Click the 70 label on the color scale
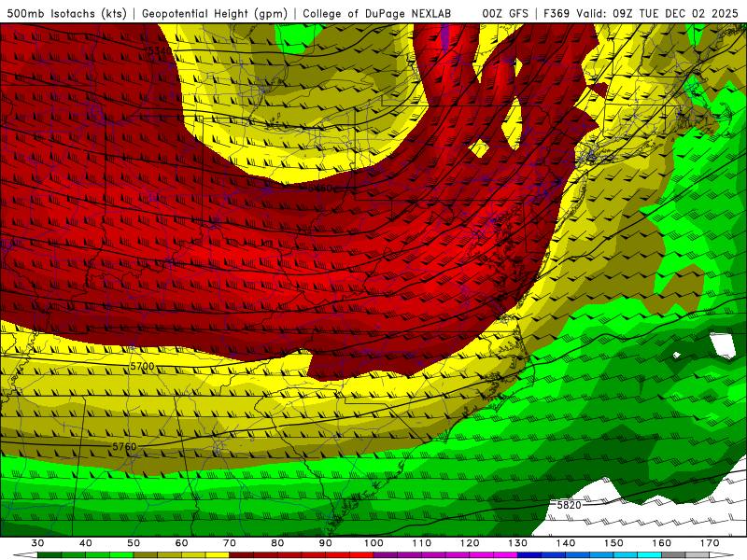747x560 pixels. 230,543
